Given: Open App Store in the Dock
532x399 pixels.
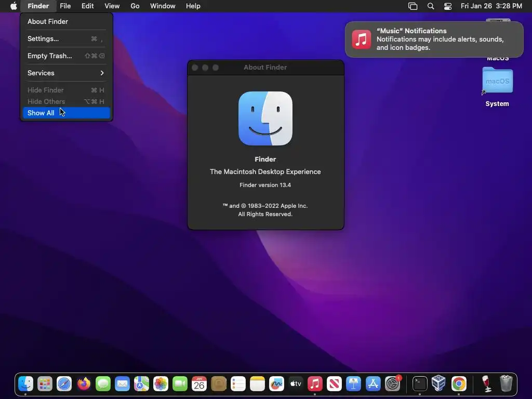Looking at the screenshot, I should (x=373, y=384).
